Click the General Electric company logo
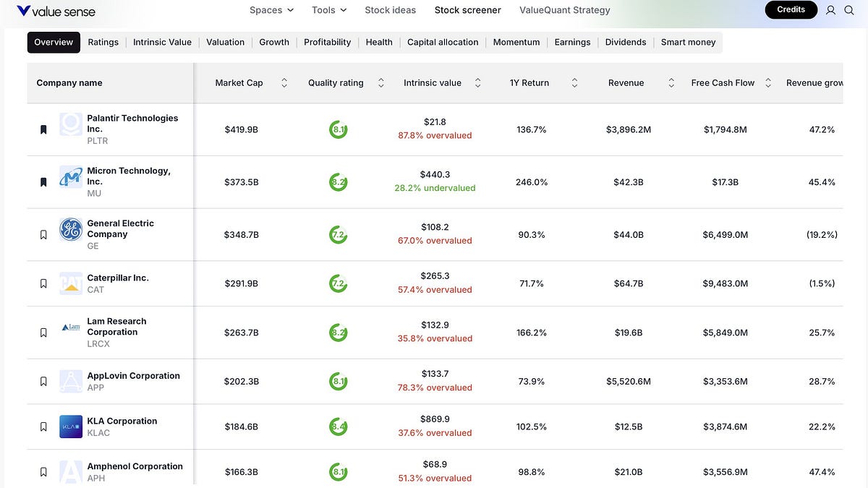The height and width of the screenshot is (488, 868). coord(71,230)
